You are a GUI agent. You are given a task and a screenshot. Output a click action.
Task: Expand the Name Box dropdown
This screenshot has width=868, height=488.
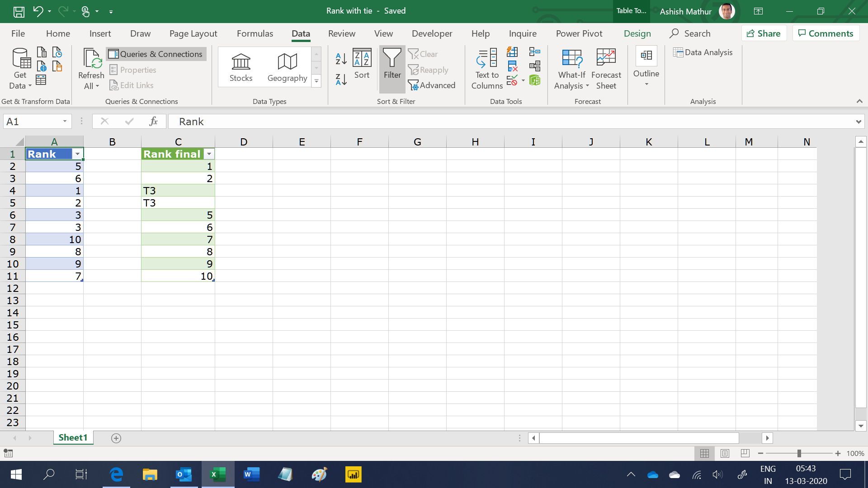pyautogui.click(x=65, y=122)
